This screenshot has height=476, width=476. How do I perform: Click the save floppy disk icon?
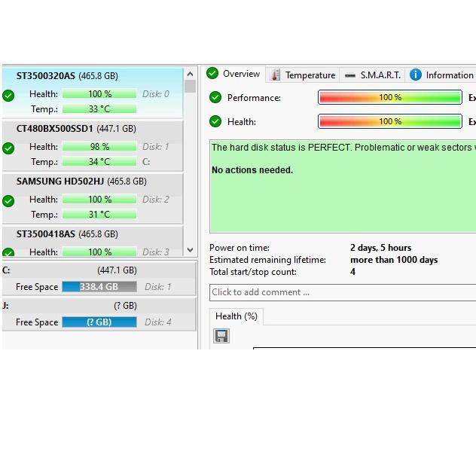click(x=221, y=336)
